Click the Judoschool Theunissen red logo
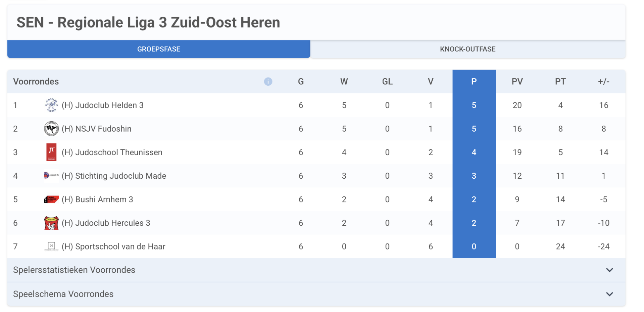Image resolution: width=644 pixels, height=312 pixels. click(51, 152)
